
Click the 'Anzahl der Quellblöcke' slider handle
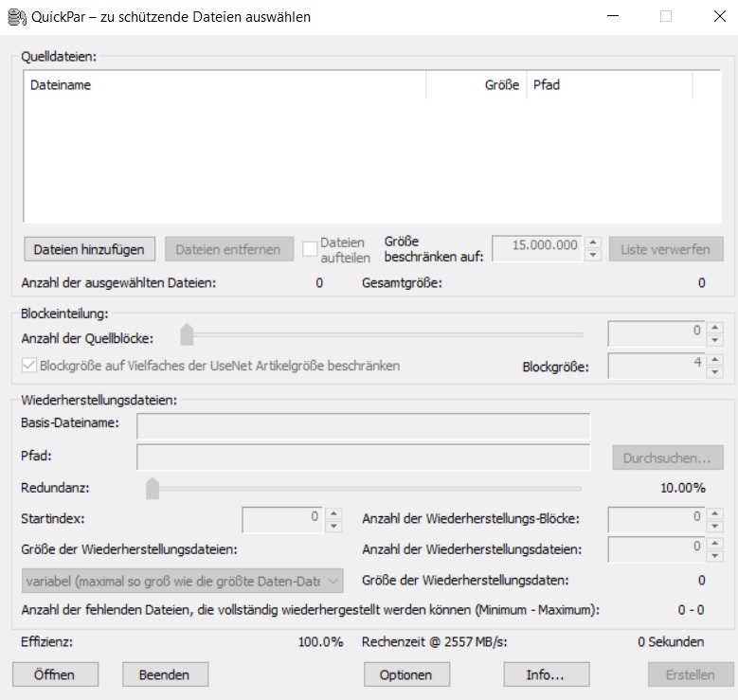click(x=187, y=334)
